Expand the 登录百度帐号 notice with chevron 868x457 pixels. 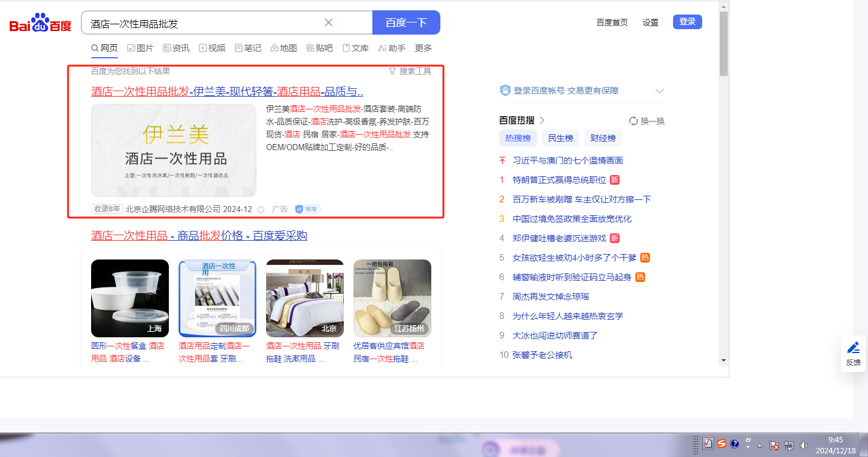[x=660, y=91]
